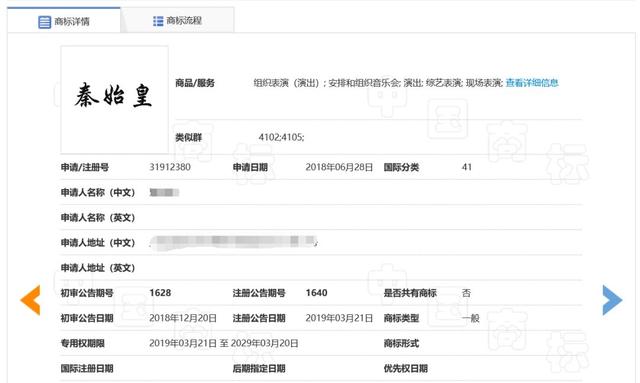Go to previous trademark with orange arrow
The width and height of the screenshot is (640, 383).
tap(30, 300)
